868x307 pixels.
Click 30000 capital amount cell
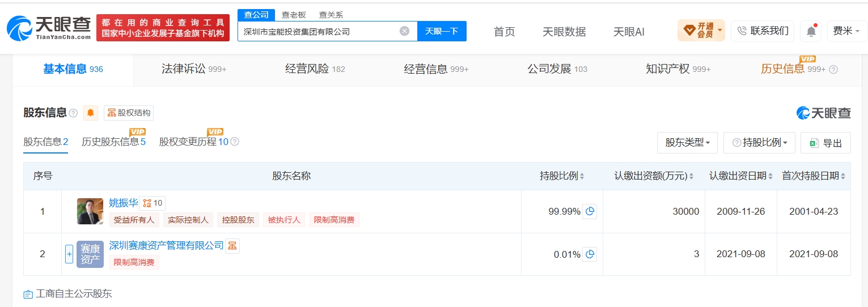click(654, 211)
